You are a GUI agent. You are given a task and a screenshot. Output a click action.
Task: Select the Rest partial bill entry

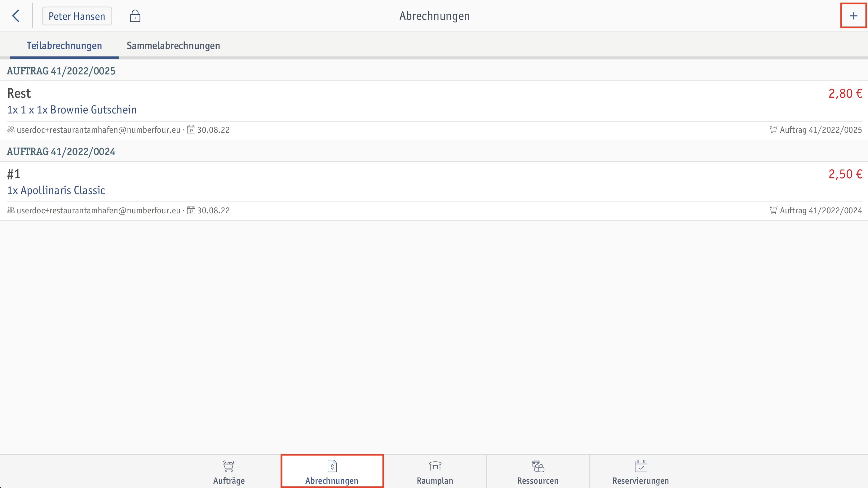click(x=434, y=111)
